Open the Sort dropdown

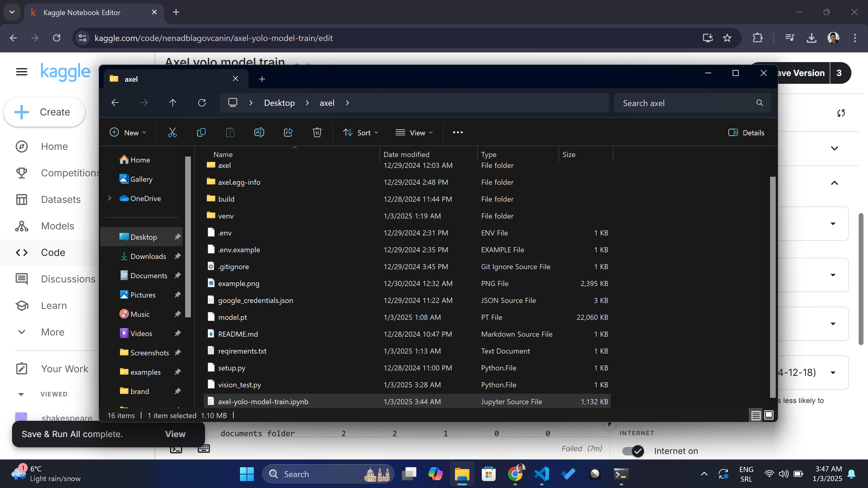361,132
